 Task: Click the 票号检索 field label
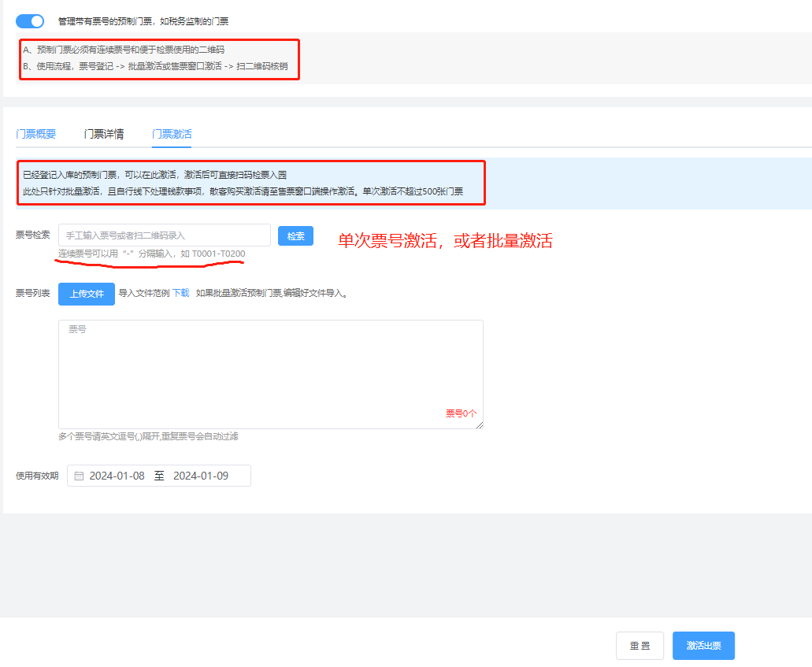click(x=33, y=235)
